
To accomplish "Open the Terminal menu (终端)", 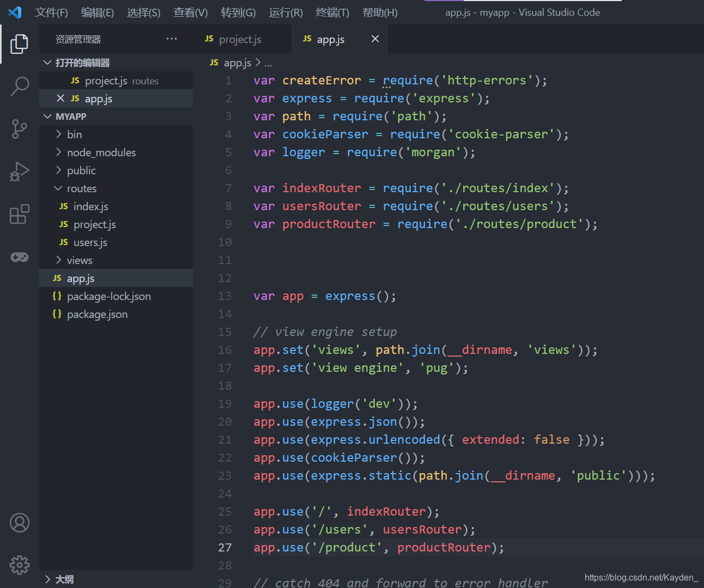I will pos(332,13).
